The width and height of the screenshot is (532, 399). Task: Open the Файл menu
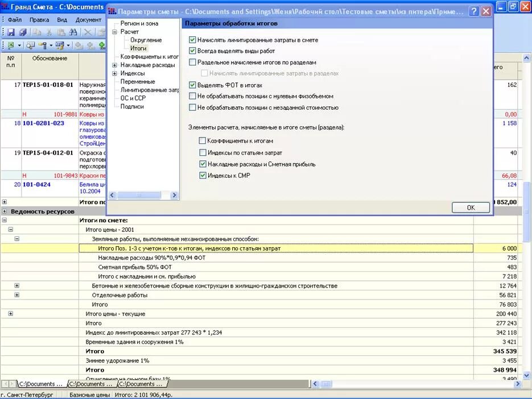click(15, 20)
